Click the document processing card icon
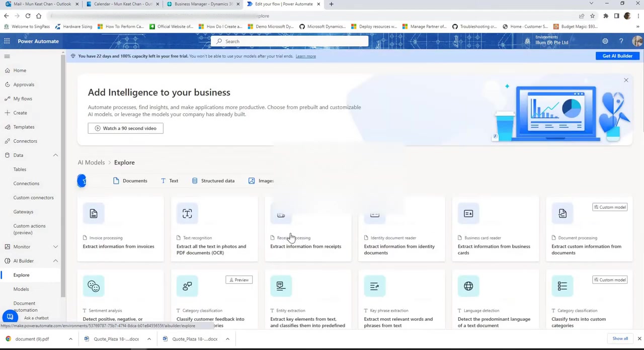 [562, 214]
